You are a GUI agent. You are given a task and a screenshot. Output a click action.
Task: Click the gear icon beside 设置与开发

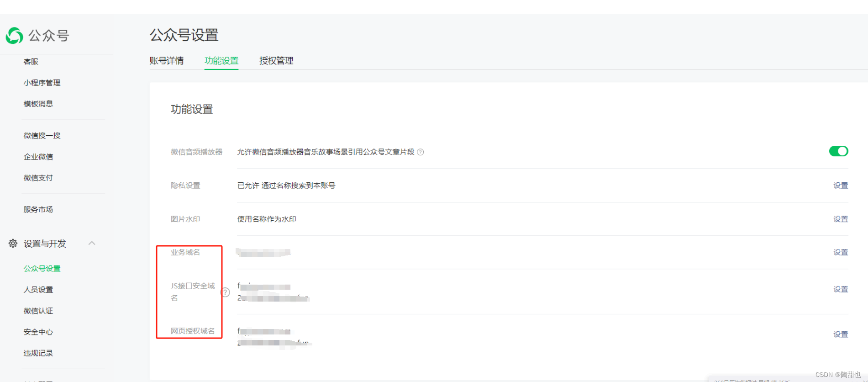coord(13,243)
